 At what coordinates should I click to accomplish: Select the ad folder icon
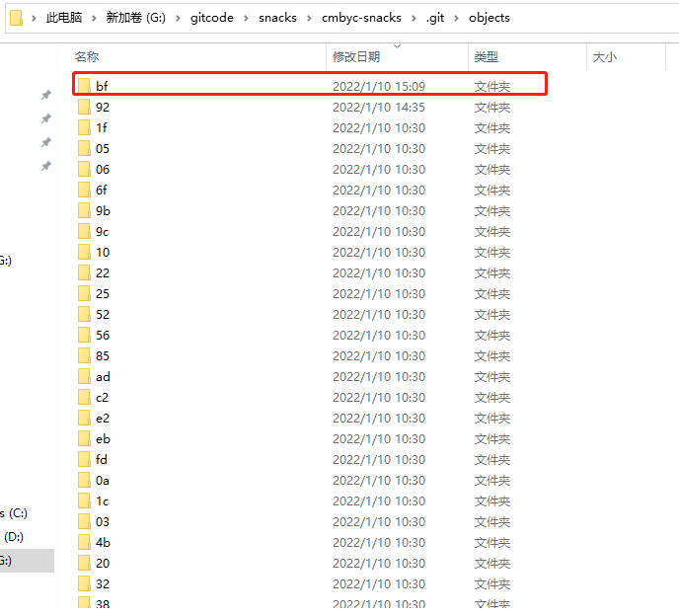tap(84, 376)
